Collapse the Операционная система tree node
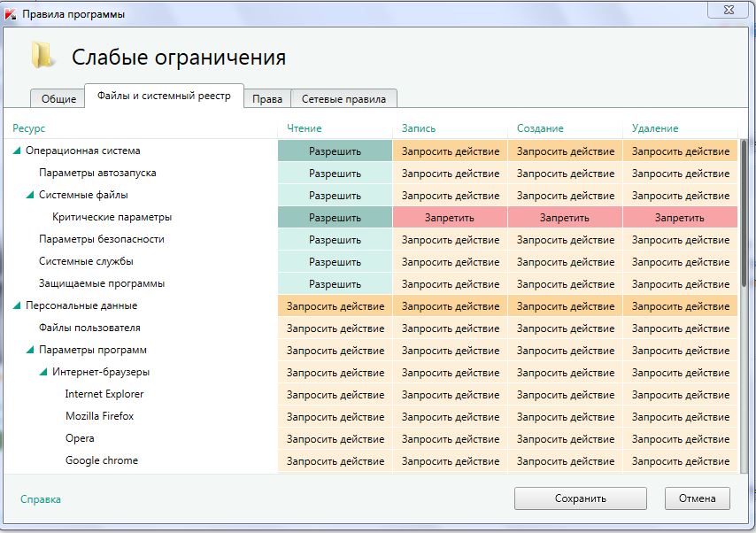Viewport: 756px width, 533px height. click(17, 151)
